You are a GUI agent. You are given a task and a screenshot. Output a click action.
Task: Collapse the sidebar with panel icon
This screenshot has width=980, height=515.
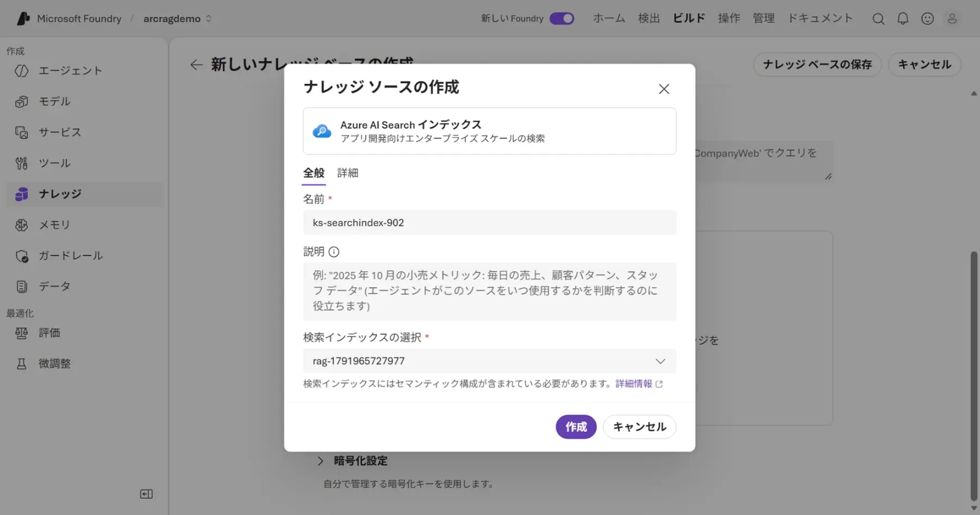(x=146, y=494)
